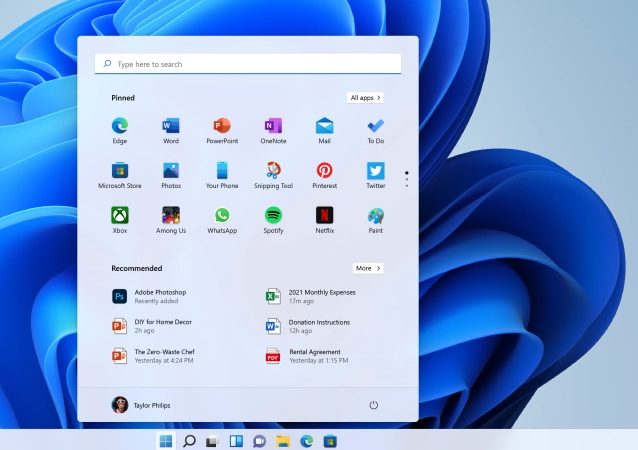Expand More recommended items

point(367,268)
